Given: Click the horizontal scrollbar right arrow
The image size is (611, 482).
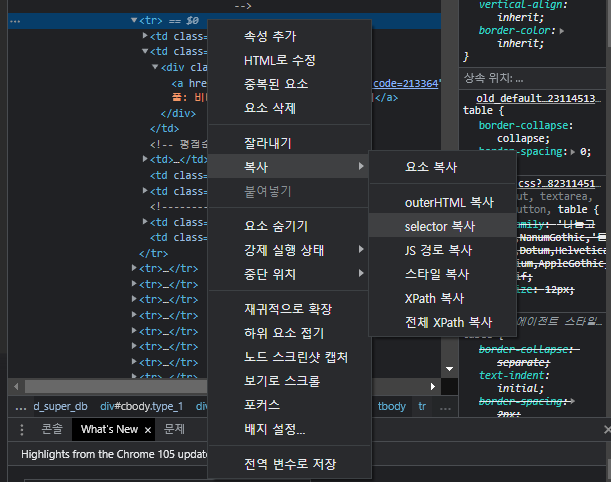Looking at the screenshot, I should coord(433,387).
